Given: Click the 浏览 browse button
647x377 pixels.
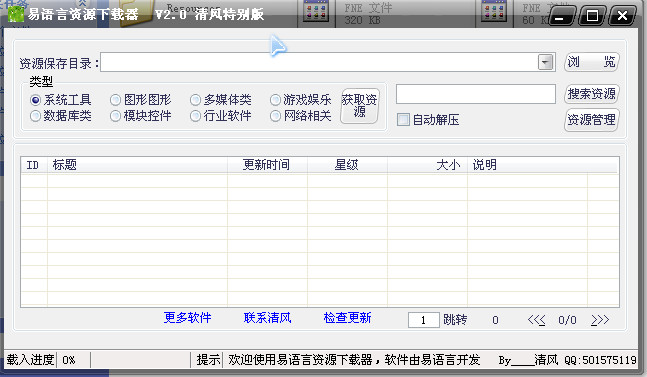Looking at the screenshot, I should coord(591,62).
